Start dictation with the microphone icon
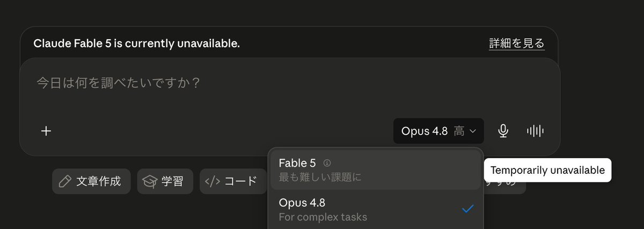The image size is (644, 229). click(503, 131)
